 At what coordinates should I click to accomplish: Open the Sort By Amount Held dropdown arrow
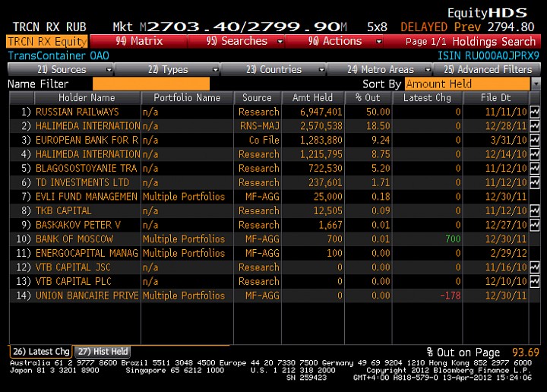pyautogui.click(x=536, y=84)
